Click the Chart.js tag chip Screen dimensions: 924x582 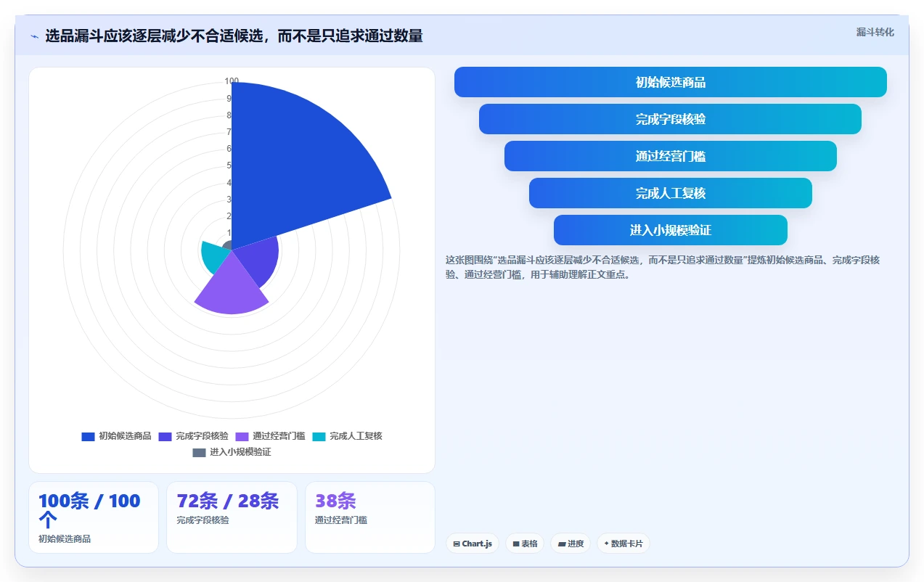click(x=472, y=544)
